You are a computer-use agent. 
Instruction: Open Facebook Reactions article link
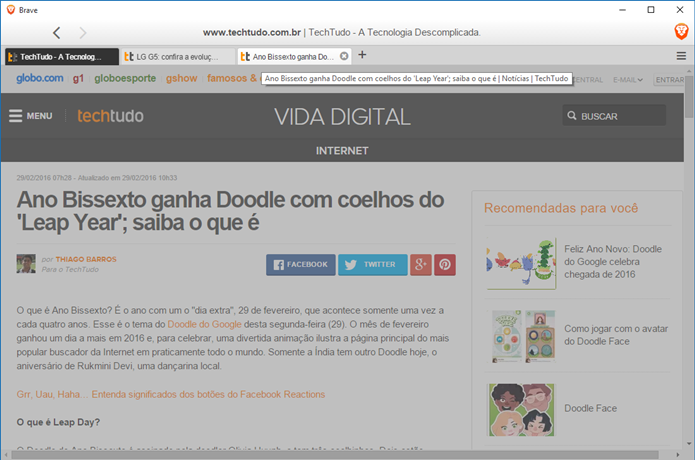pos(171,394)
